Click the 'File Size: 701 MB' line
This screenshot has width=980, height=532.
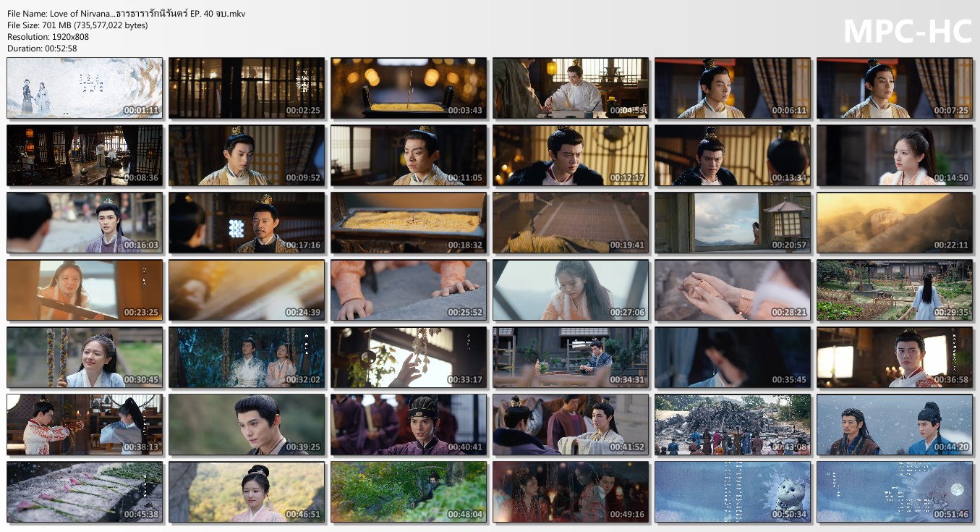tap(77, 25)
